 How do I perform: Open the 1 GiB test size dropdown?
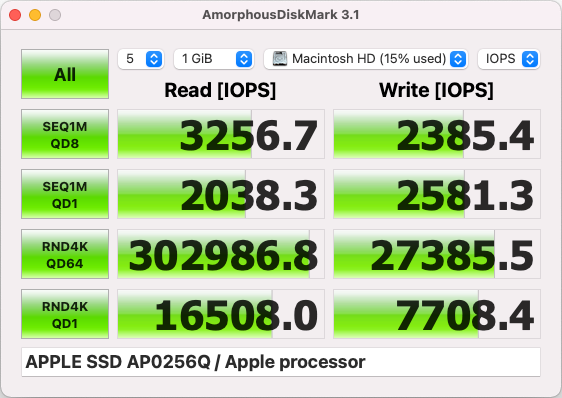point(214,59)
